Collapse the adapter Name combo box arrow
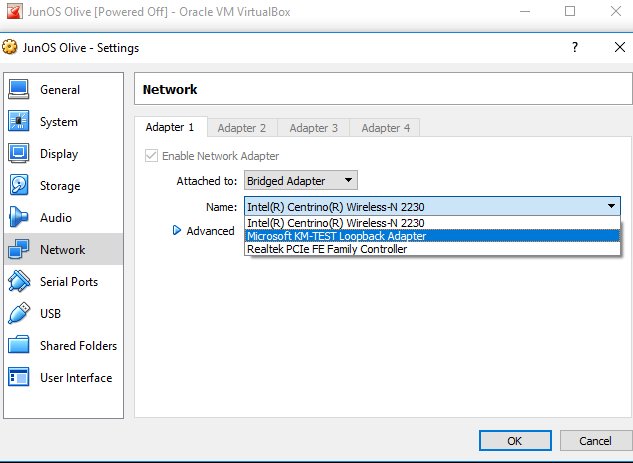Viewport: 633px width, 463px height. [x=611, y=206]
